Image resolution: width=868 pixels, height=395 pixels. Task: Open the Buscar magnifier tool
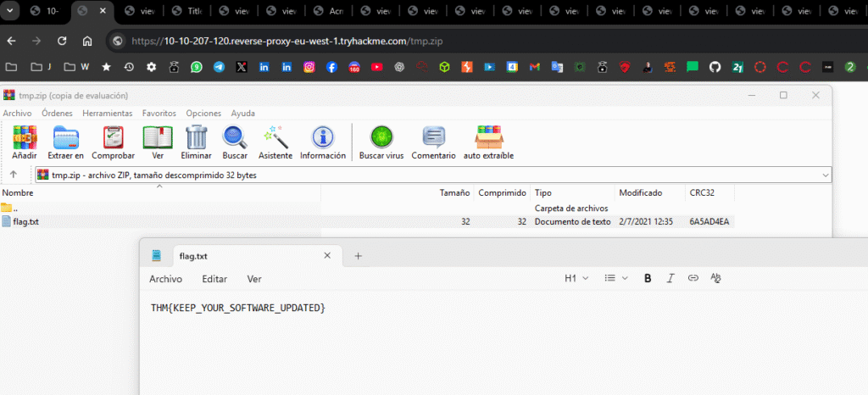click(235, 138)
